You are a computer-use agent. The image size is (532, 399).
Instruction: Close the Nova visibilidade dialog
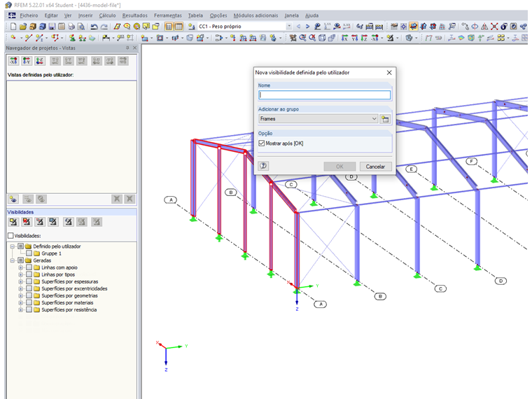(389, 73)
